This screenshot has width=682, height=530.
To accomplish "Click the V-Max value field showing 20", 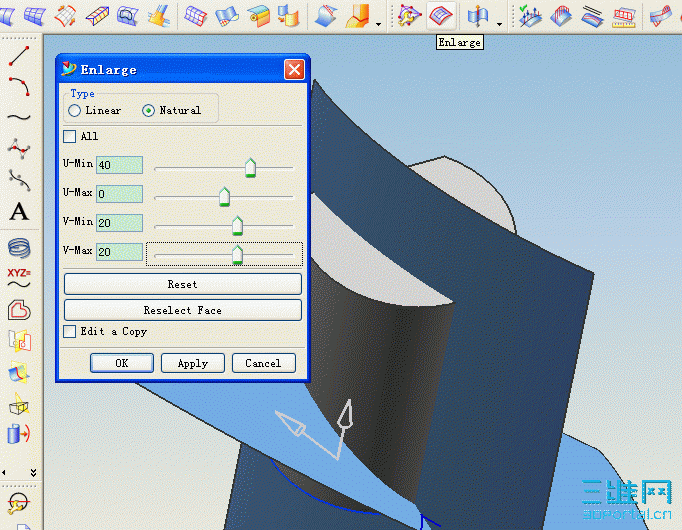I will coord(120,252).
